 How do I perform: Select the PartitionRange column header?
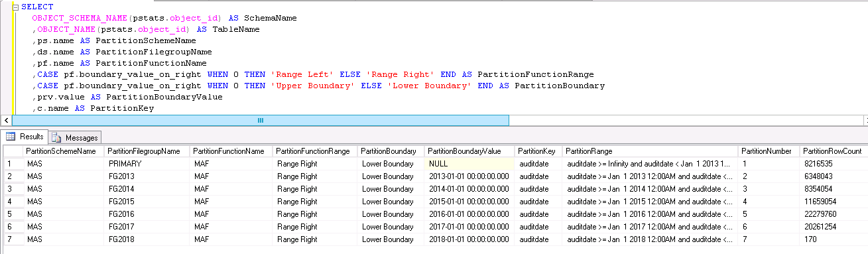pyautogui.click(x=651, y=151)
